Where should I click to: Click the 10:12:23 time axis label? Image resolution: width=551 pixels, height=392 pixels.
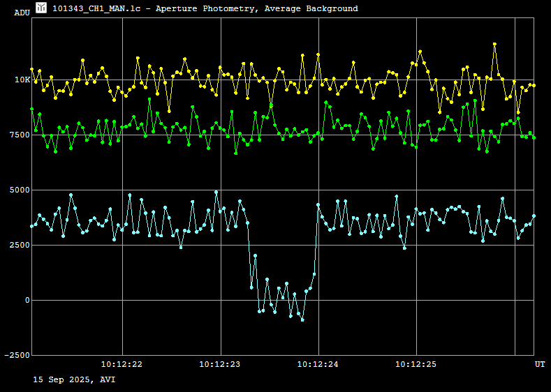pyautogui.click(x=220, y=364)
